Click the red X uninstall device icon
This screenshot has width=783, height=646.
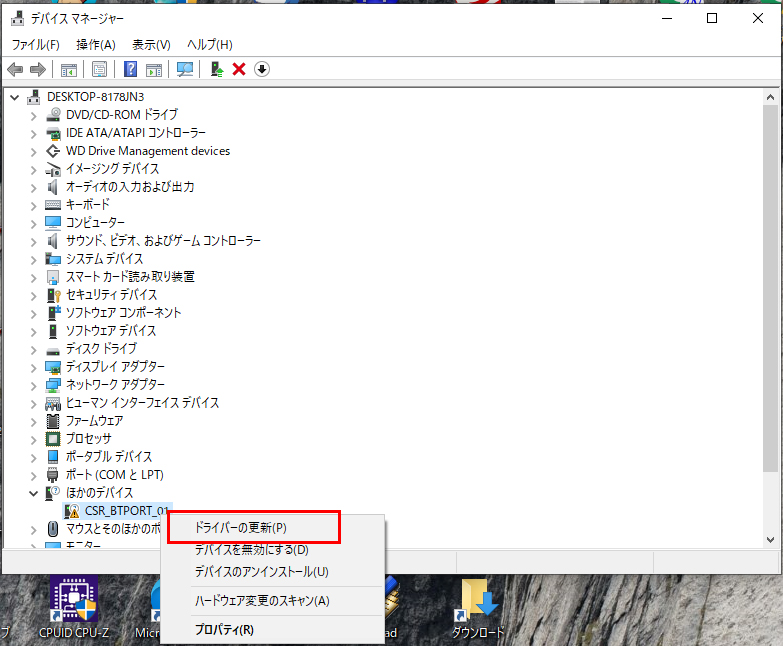tap(239, 69)
